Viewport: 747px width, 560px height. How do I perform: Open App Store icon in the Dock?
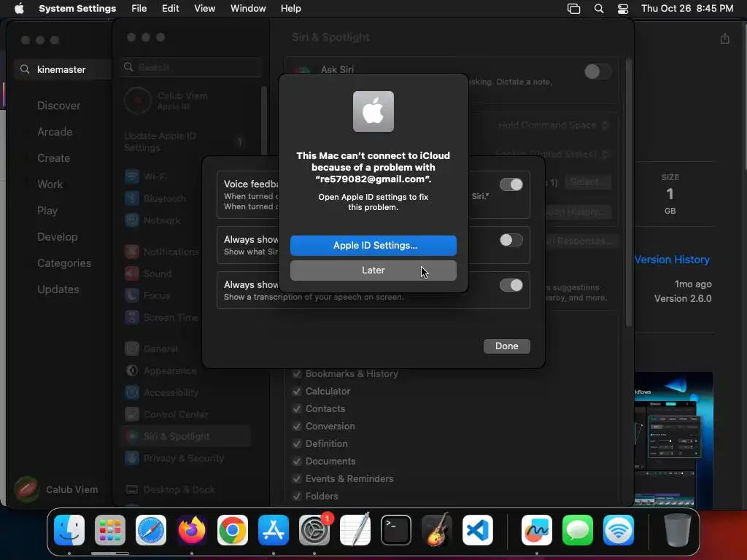coord(274,530)
